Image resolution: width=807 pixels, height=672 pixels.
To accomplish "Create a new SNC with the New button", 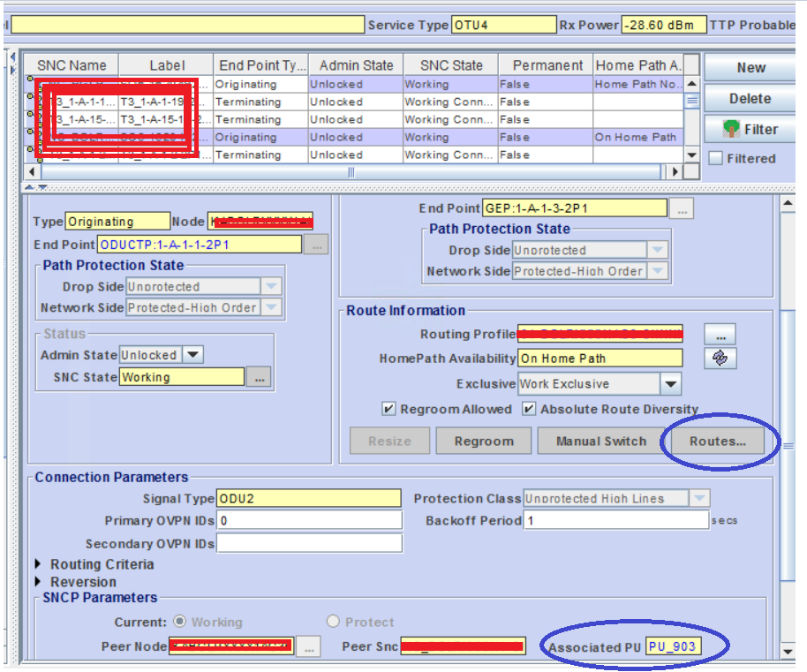I will coord(750,67).
